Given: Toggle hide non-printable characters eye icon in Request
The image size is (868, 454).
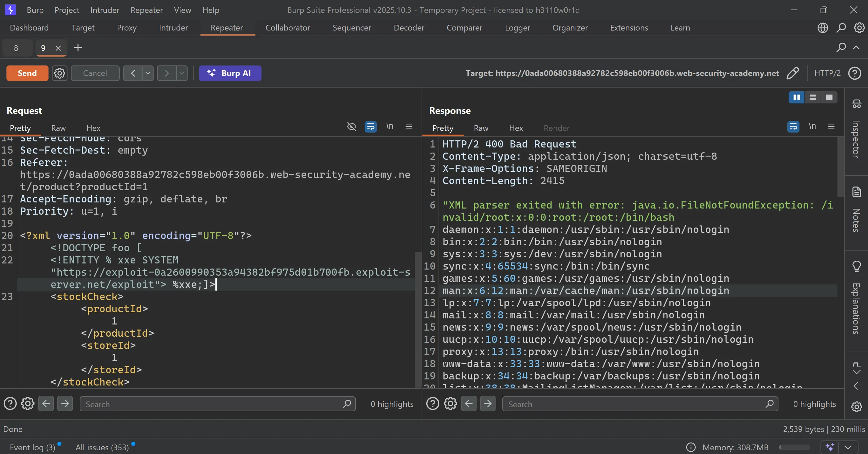Looking at the screenshot, I should coord(352,127).
